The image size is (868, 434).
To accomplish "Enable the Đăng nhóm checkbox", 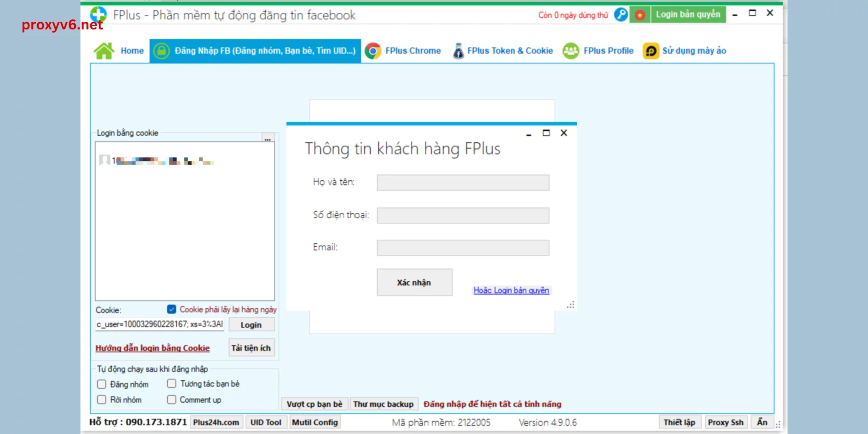I will pyautogui.click(x=102, y=384).
